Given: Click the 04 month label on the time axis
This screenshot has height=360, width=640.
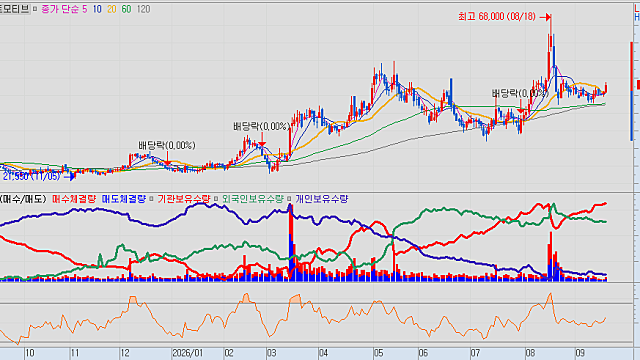Looking at the screenshot, I should (x=323, y=353).
